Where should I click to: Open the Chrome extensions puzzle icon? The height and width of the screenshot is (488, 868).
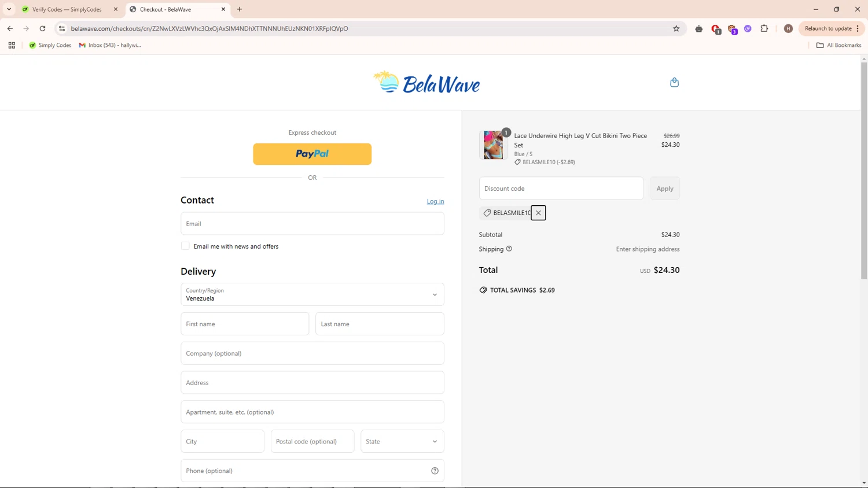point(764,28)
